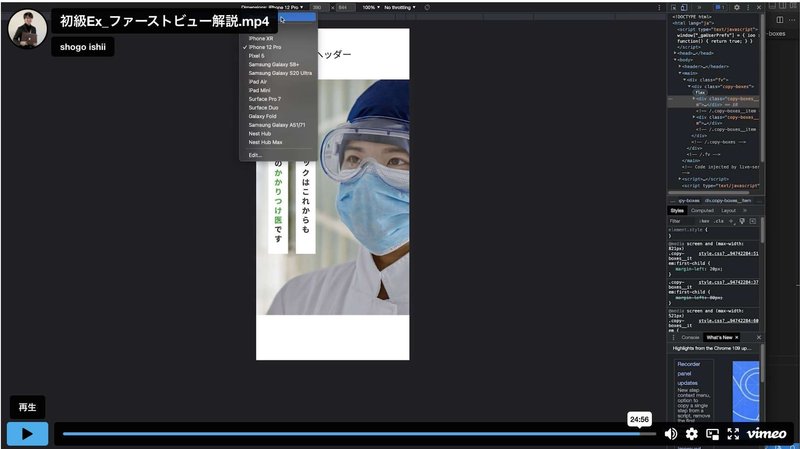Image resolution: width=800 pixels, height=449 pixels.
Task: Open the shogo ishii uploader link
Action: pyautogui.click(x=83, y=47)
